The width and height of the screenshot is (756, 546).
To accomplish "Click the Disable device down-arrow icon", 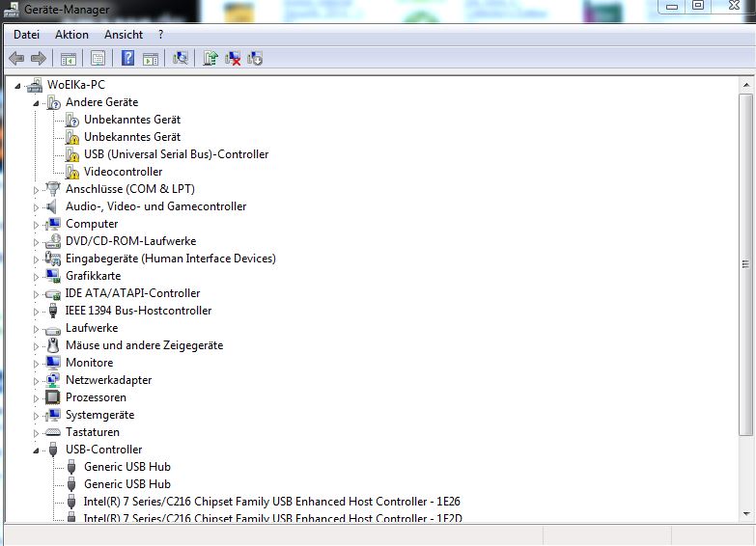I will (x=255, y=58).
